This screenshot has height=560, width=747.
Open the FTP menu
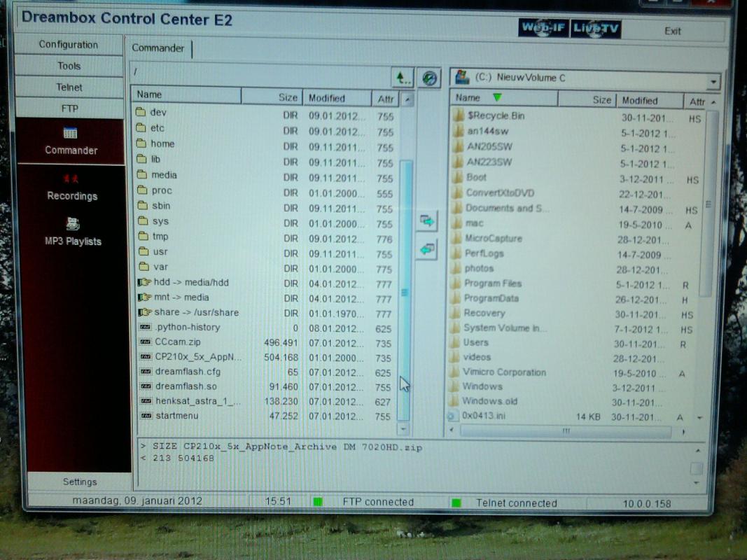click(x=69, y=108)
